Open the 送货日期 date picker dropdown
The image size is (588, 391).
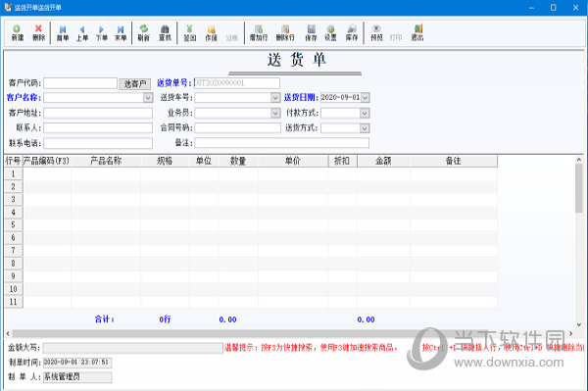pyautogui.click(x=365, y=98)
